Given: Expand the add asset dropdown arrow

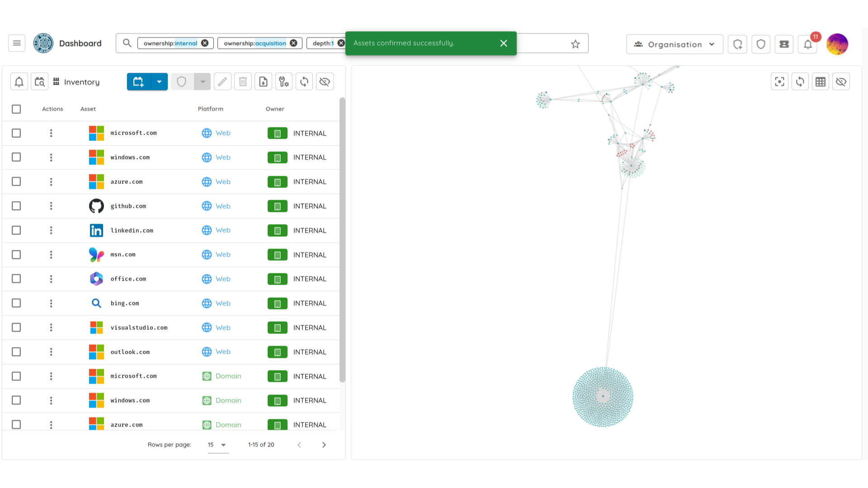Looking at the screenshot, I should [x=159, y=82].
